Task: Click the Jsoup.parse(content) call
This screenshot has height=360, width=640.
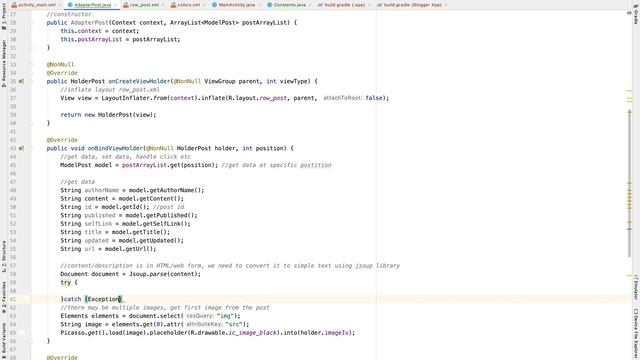Action: 164,274
